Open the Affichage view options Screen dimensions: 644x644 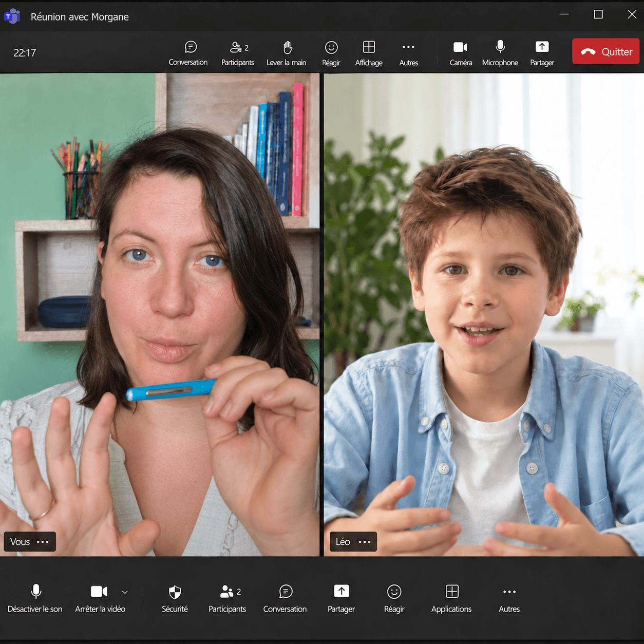[369, 53]
